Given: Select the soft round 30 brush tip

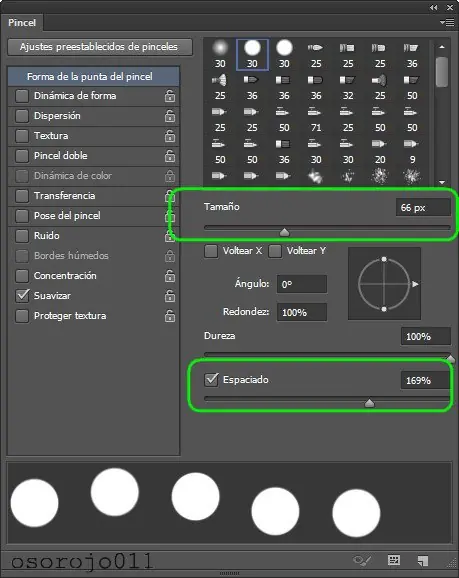Looking at the screenshot, I should click(220, 54).
